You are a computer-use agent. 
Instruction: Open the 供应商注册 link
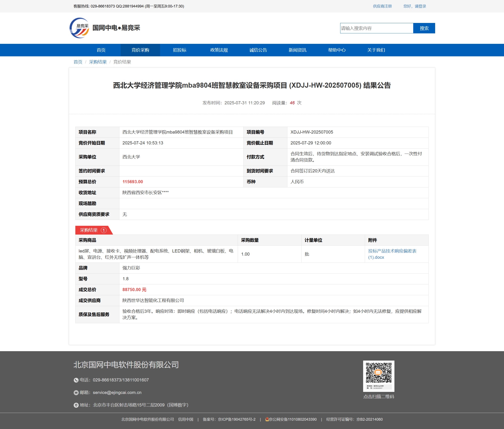(382, 6)
